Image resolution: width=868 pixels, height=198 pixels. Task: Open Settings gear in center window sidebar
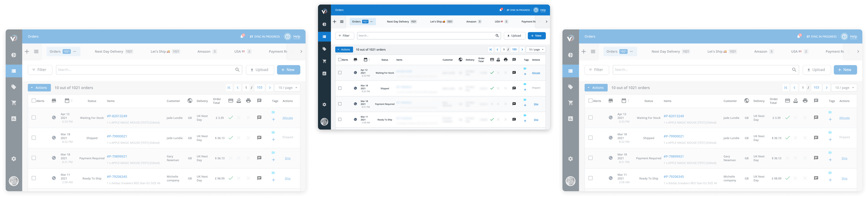pyautogui.click(x=324, y=104)
